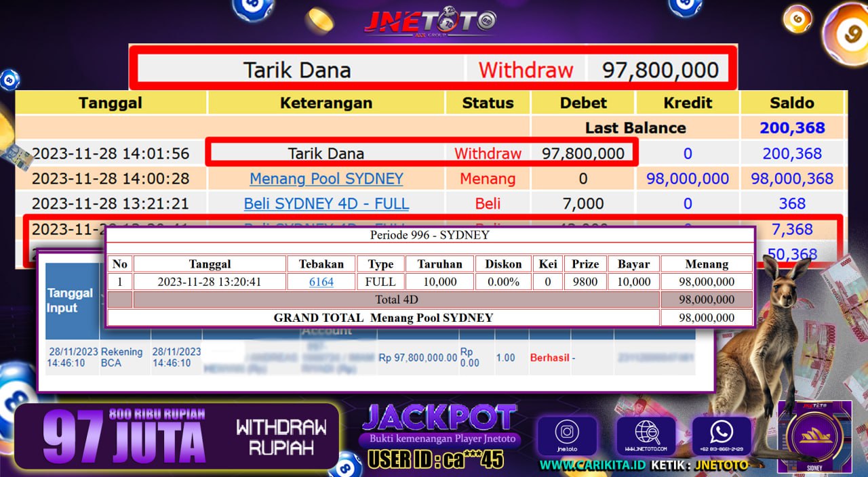This screenshot has height=477, width=868.
Task: Click the Keterangan column header
Action: [x=326, y=103]
